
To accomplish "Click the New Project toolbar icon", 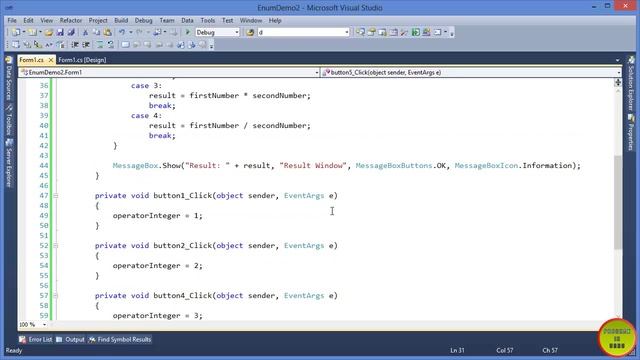I will (16, 32).
